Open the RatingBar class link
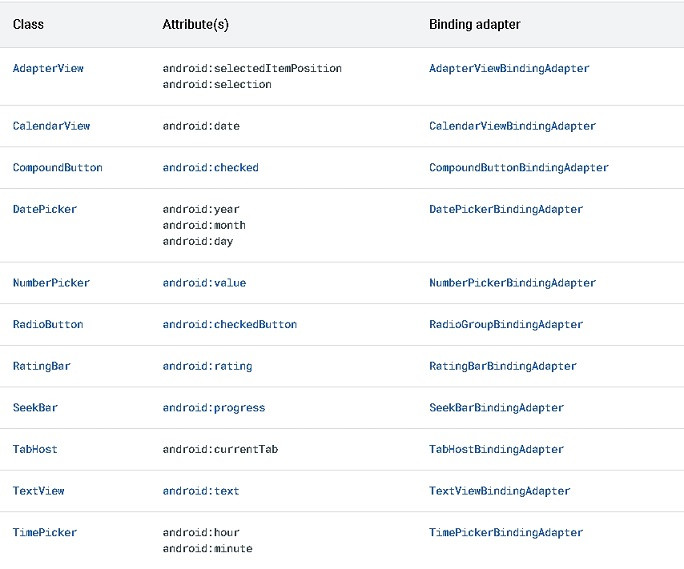This screenshot has width=684, height=569. click(x=41, y=366)
